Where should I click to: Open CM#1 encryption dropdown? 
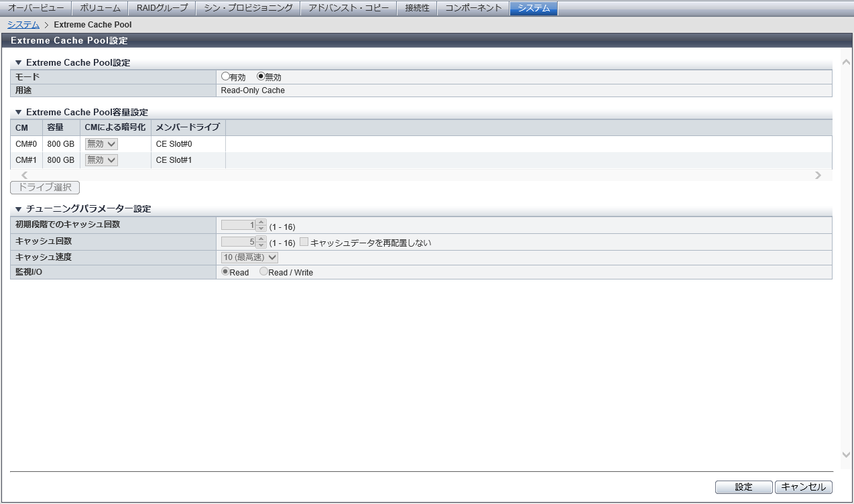point(101,160)
